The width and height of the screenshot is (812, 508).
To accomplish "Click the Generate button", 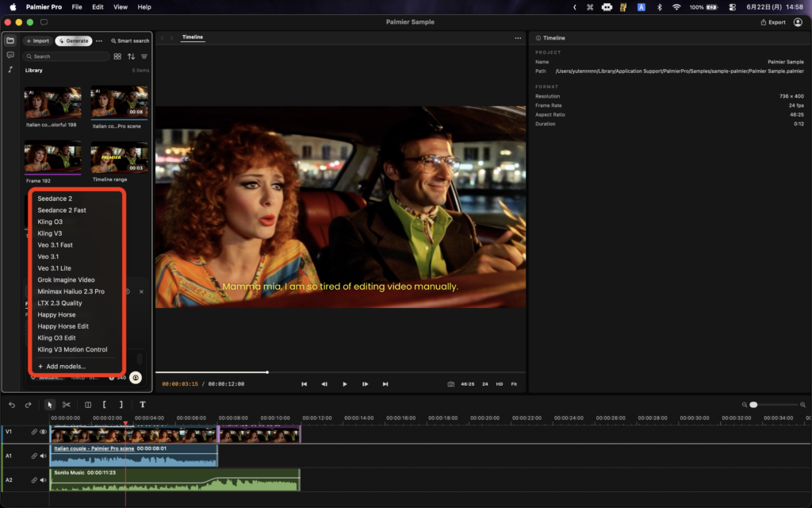I will point(74,41).
